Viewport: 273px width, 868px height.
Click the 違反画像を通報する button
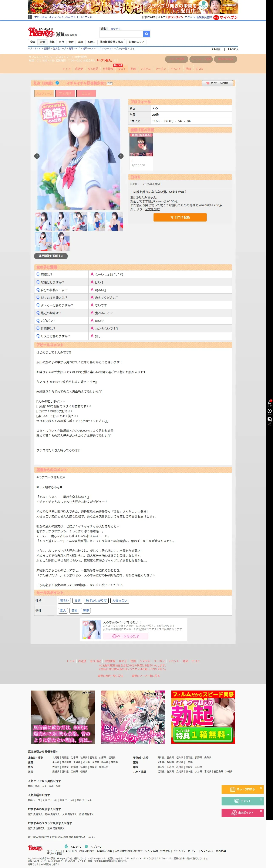point(51,256)
